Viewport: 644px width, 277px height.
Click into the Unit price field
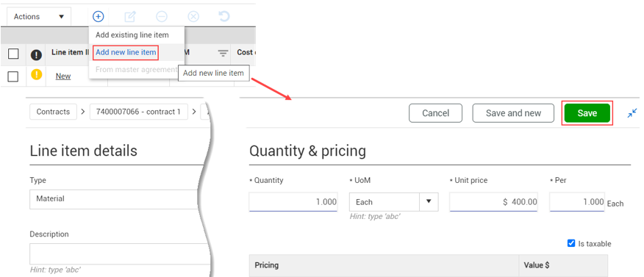tap(494, 202)
